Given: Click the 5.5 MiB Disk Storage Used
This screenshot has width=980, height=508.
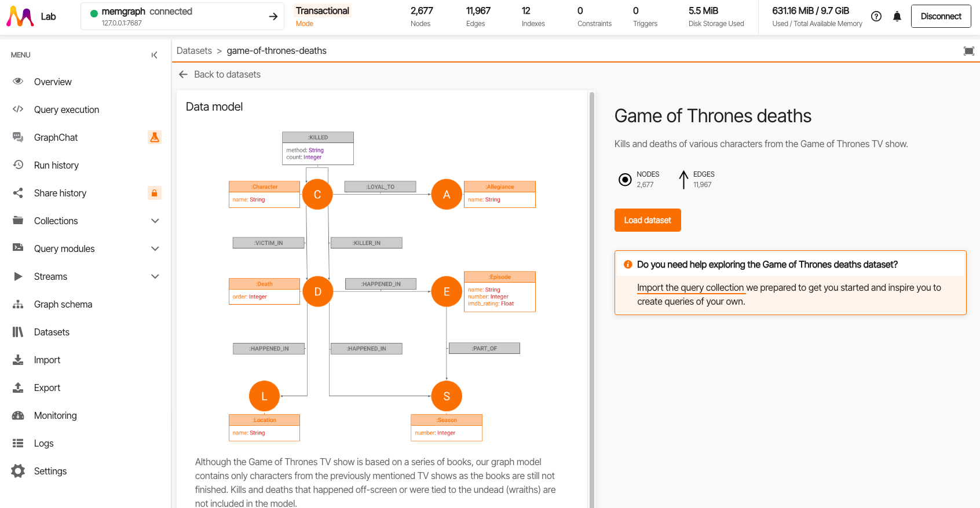Looking at the screenshot, I should tap(716, 17).
